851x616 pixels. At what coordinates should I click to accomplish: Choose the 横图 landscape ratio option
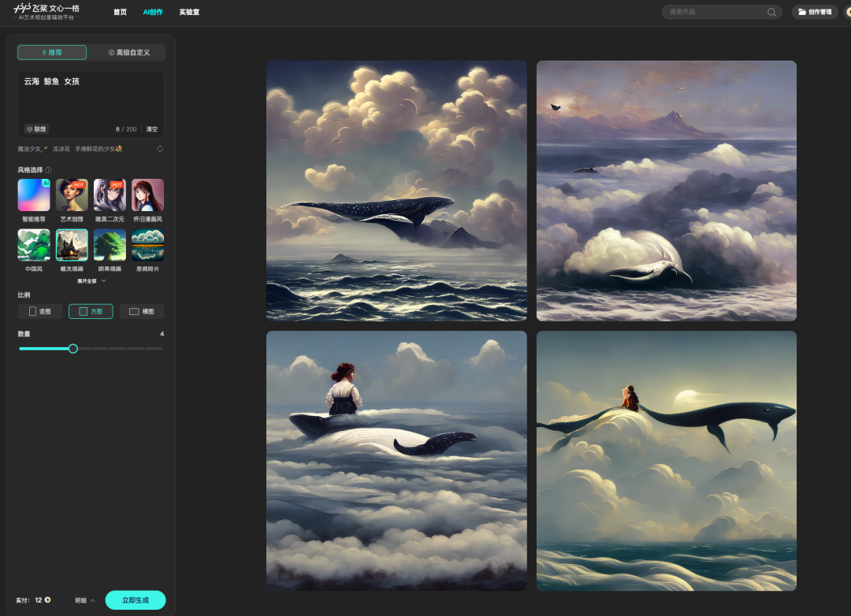[142, 311]
